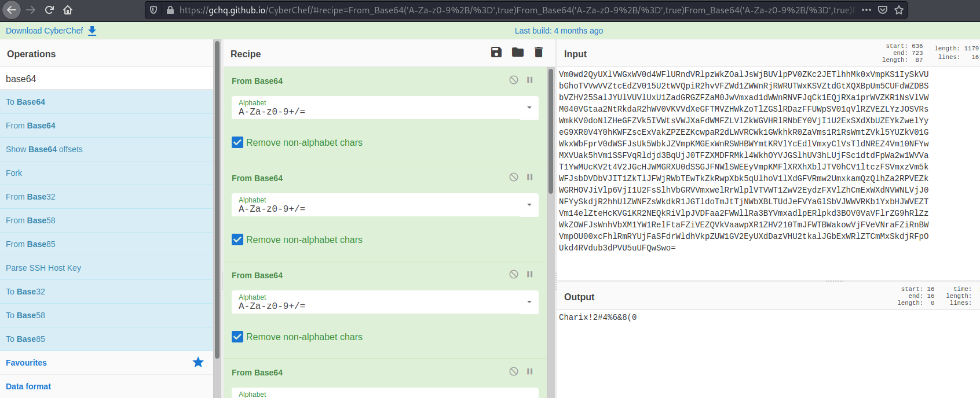
Task: Load recipe using folder icon
Action: coord(518,52)
